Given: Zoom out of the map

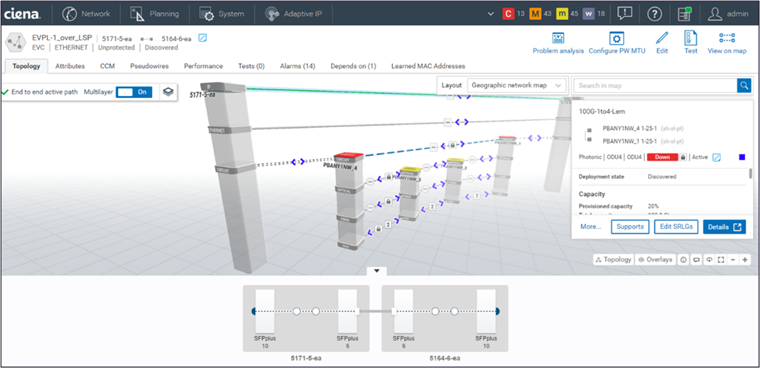Looking at the screenshot, I should point(733,260).
